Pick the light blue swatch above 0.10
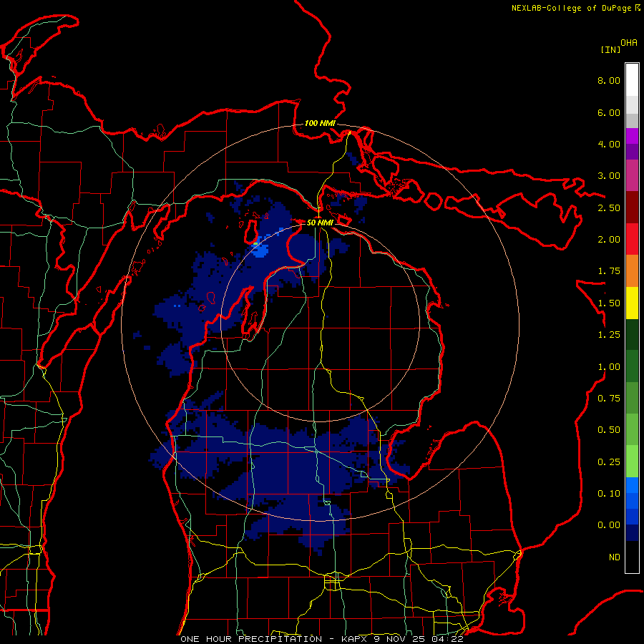Screen dimensions: 644x644 tap(632, 485)
